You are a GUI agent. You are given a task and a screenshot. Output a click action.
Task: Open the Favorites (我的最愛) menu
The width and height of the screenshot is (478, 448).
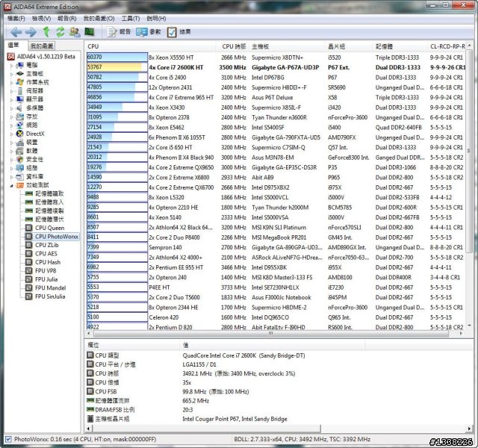point(99,19)
